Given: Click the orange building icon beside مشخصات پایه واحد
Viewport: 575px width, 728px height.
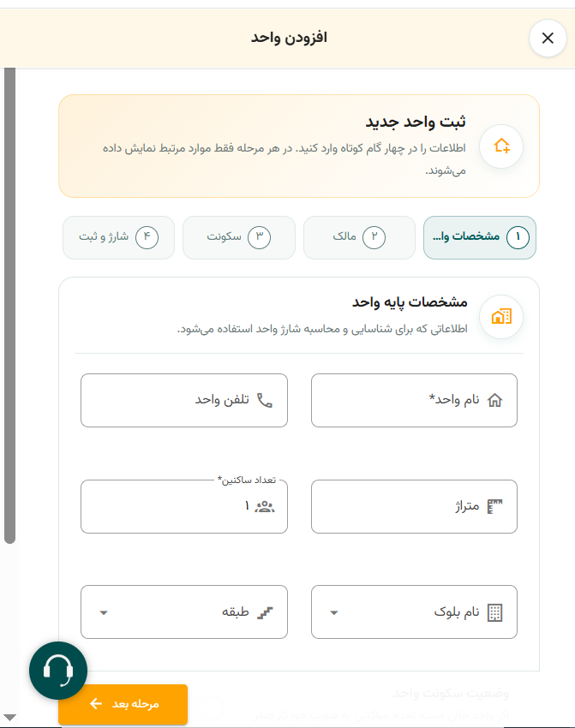Looking at the screenshot, I should (x=501, y=317).
